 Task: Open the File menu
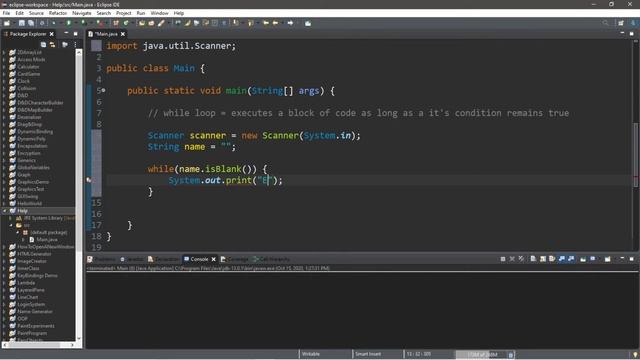pyautogui.click(x=6, y=13)
